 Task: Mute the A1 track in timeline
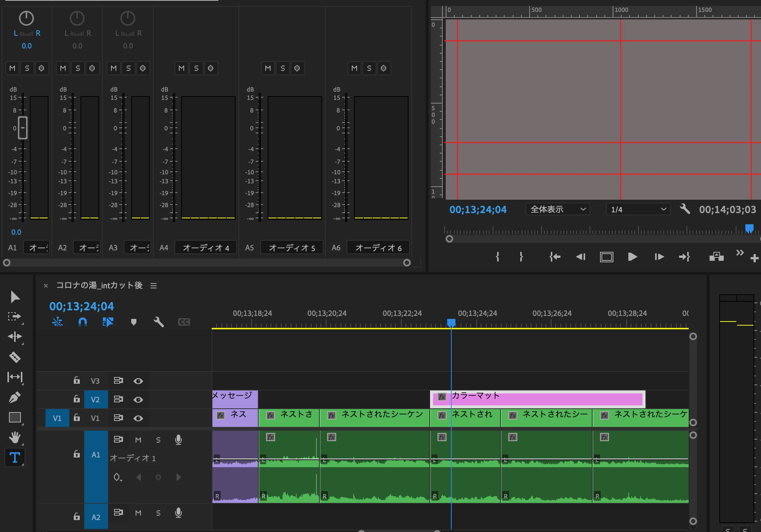[x=138, y=440]
